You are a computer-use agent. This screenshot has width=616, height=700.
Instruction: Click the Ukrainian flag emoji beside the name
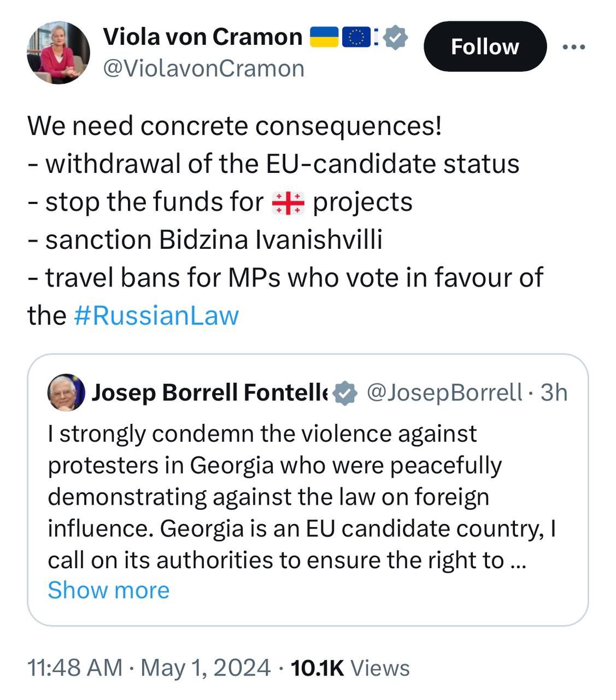tap(324, 37)
